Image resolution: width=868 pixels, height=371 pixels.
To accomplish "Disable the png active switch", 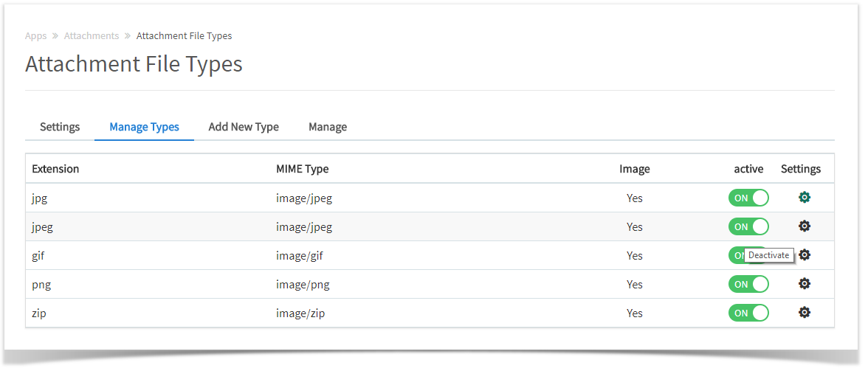I will pyautogui.click(x=748, y=284).
